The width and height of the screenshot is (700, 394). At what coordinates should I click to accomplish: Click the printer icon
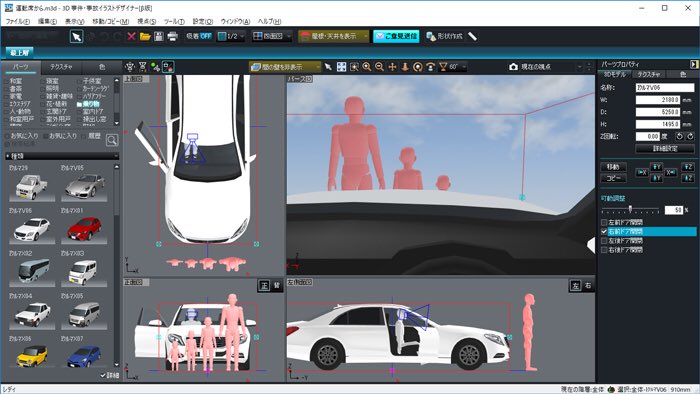pyautogui.click(x=173, y=36)
